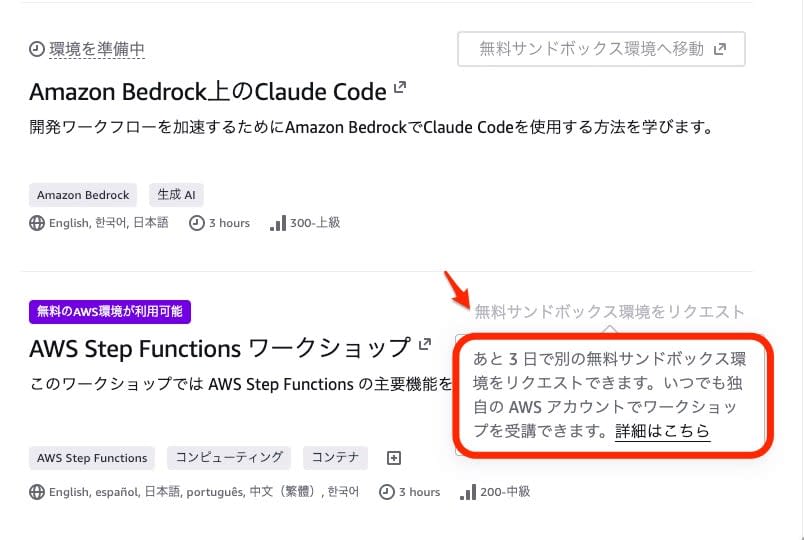
Task: Click the level bars icon beside 300-上級
Action: [278, 223]
